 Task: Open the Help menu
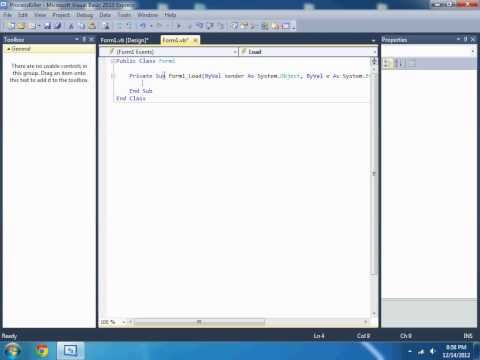click(170, 15)
